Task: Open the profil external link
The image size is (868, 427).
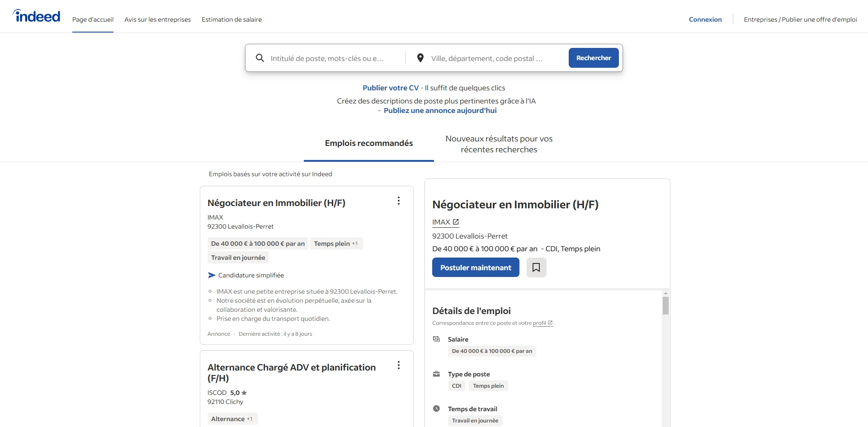Action: pos(542,323)
